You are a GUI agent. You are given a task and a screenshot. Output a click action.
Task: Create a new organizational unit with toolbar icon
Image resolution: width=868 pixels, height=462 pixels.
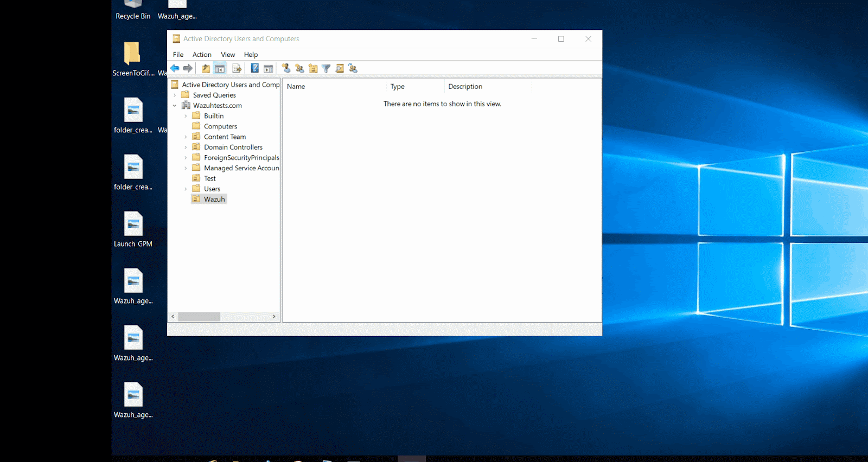pos(313,68)
